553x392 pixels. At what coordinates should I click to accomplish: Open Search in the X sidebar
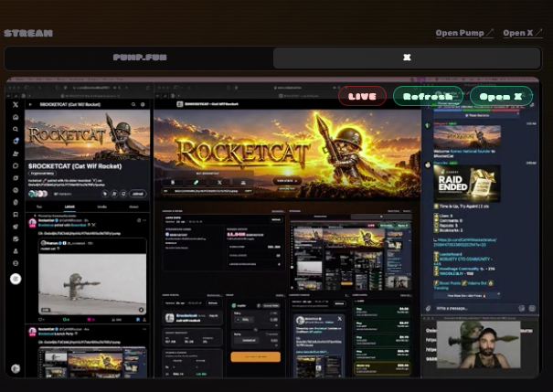click(x=16, y=129)
